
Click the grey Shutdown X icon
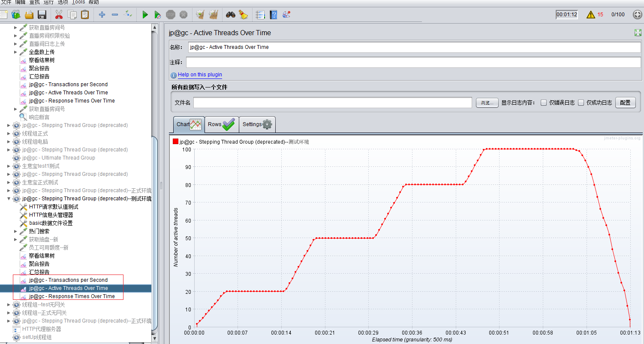[x=184, y=15]
